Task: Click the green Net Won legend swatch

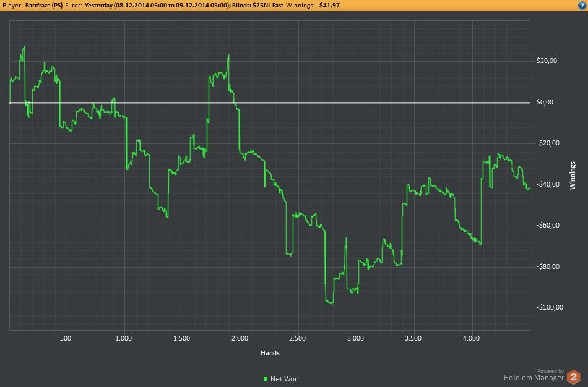Action: (x=266, y=379)
